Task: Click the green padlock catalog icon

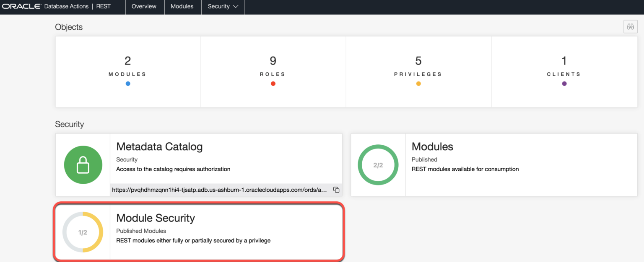Action: click(83, 165)
